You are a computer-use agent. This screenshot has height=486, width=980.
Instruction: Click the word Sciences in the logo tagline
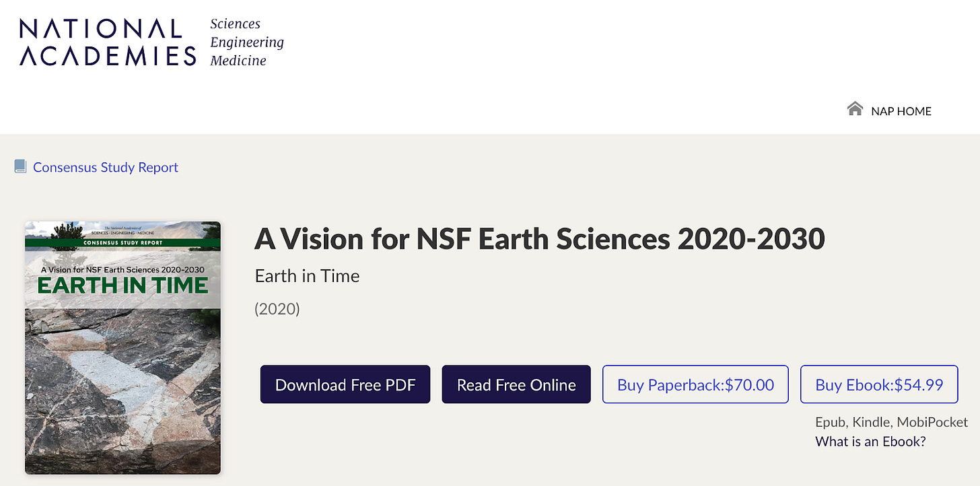click(x=235, y=24)
